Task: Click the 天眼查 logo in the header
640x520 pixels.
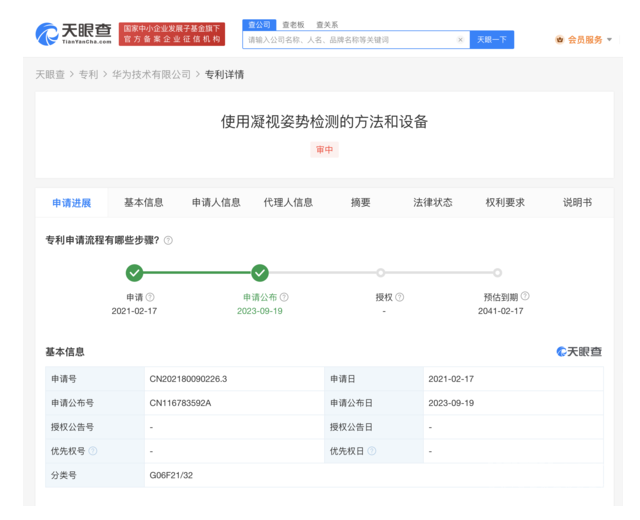Action: (x=72, y=34)
